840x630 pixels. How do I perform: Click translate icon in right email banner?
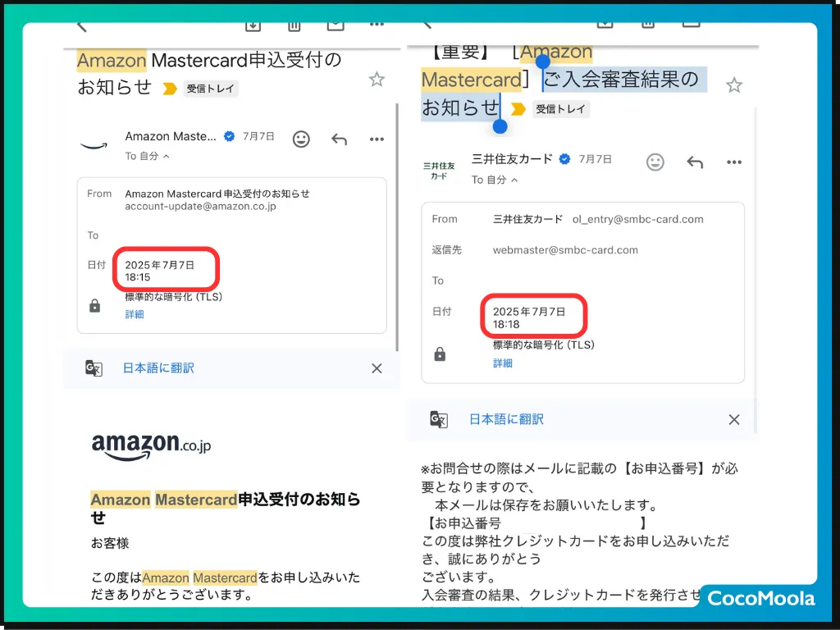click(x=439, y=419)
